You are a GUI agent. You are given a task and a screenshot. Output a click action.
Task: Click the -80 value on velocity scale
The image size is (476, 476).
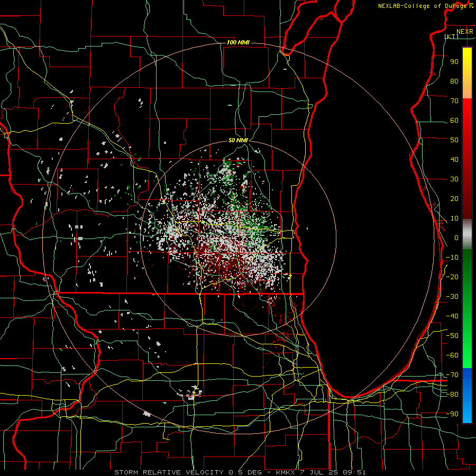pos(452,395)
